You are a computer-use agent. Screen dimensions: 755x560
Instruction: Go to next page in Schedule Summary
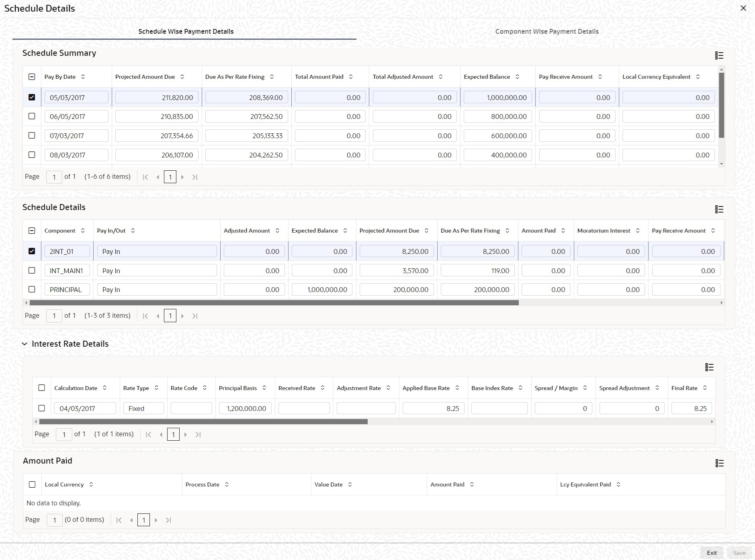pos(182,177)
